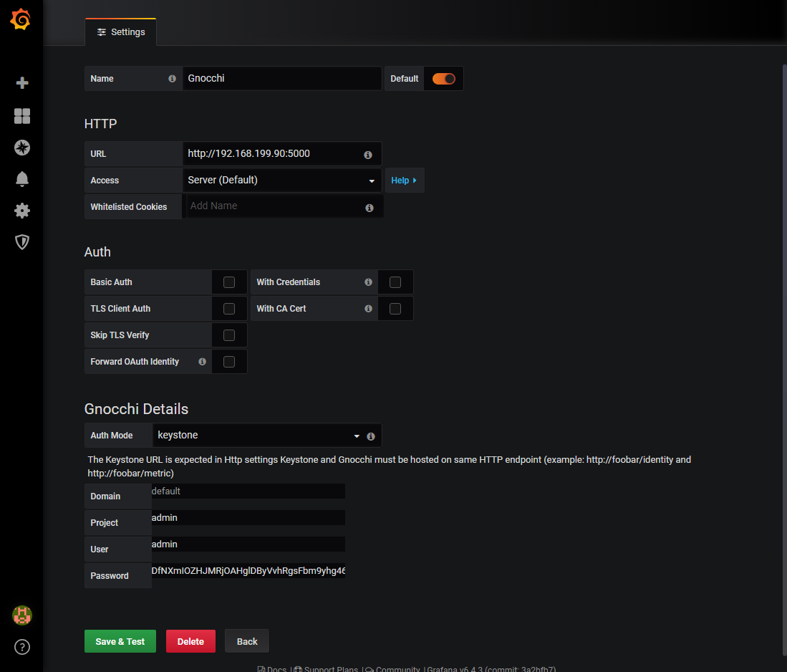This screenshot has width=787, height=672.
Task: Expand the Help section next to Access
Action: [x=404, y=181]
